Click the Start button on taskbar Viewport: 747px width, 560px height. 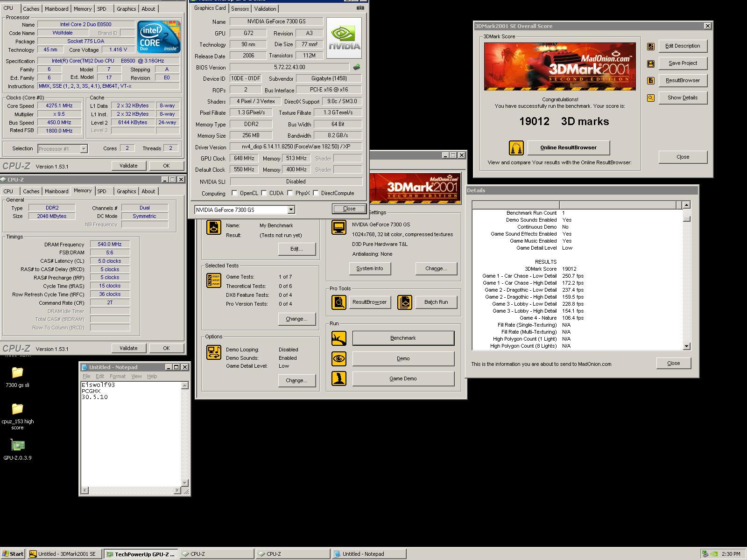point(13,554)
